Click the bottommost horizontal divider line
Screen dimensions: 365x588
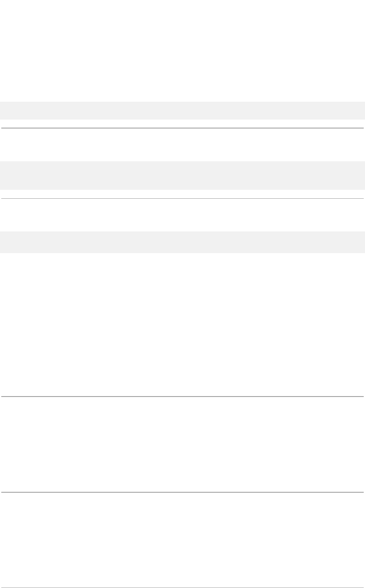coord(182,588)
